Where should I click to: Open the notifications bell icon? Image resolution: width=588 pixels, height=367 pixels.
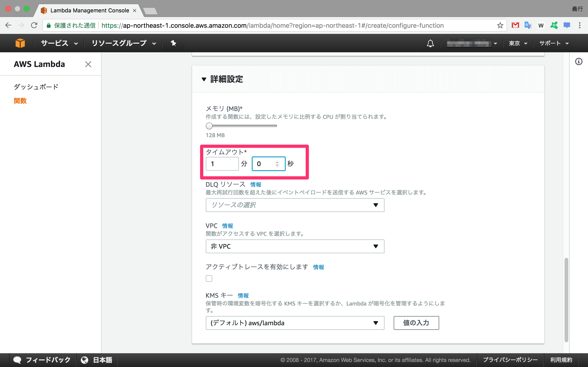(x=430, y=43)
